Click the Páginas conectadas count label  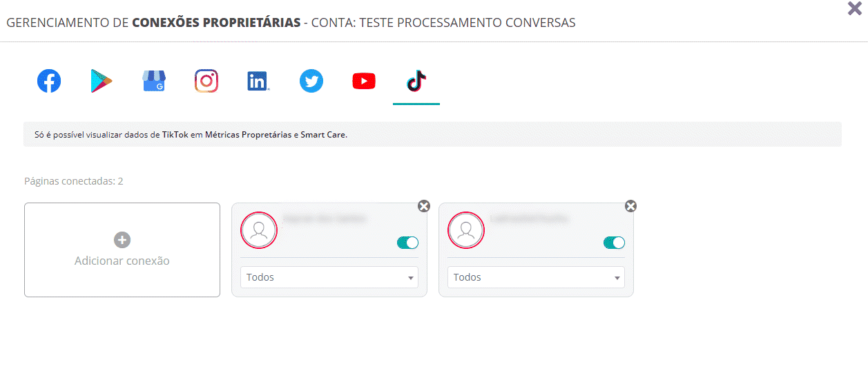click(x=74, y=181)
